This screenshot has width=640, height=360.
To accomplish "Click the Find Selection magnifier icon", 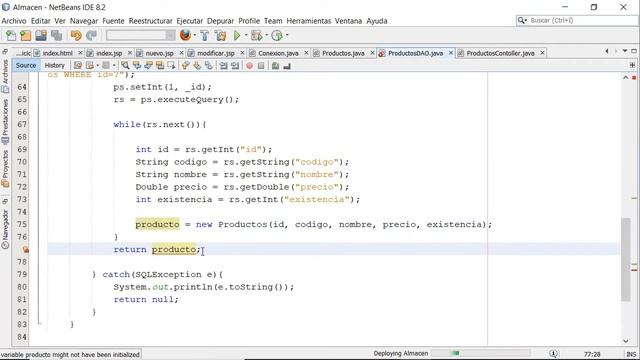I will 125,65.
